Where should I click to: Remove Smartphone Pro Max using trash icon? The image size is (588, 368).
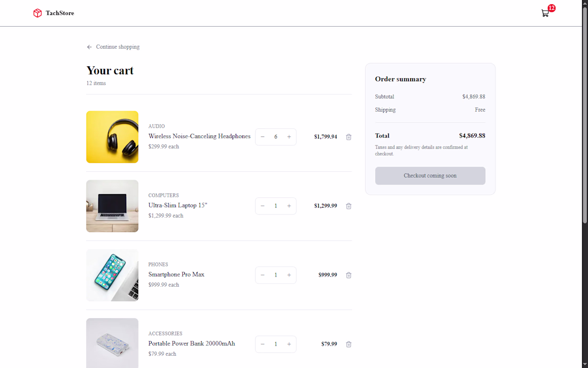(349, 275)
